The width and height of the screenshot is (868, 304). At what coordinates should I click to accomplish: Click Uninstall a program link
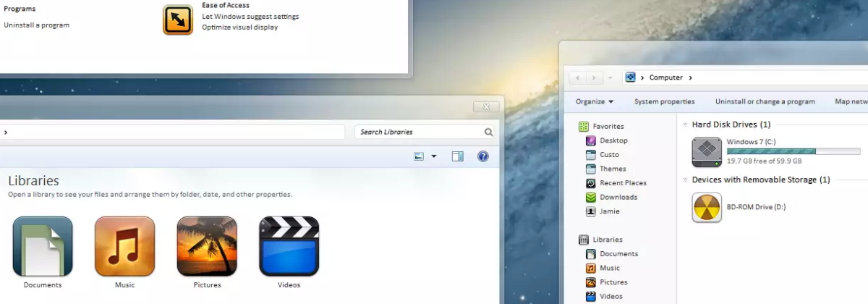tap(37, 25)
